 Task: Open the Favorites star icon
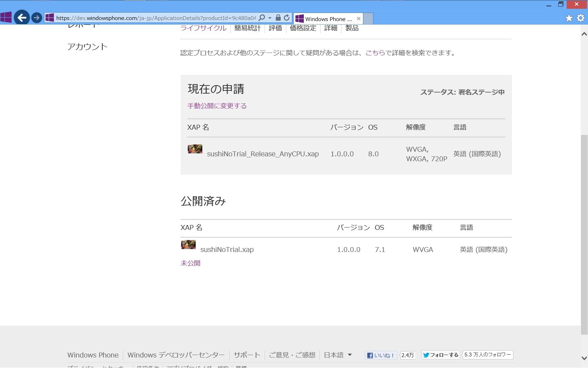click(569, 18)
